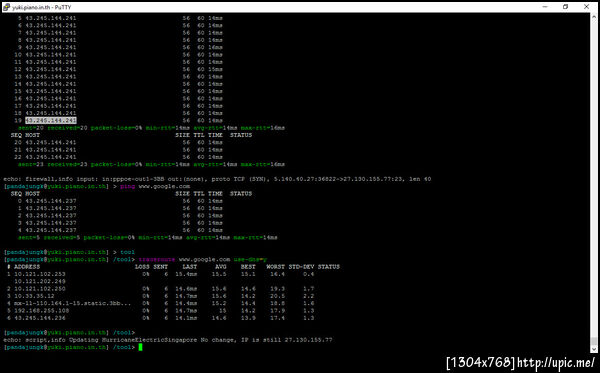The height and width of the screenshot is (373, 600).
Task: Click the ADDRESS column header
Action: pos(27,267)
